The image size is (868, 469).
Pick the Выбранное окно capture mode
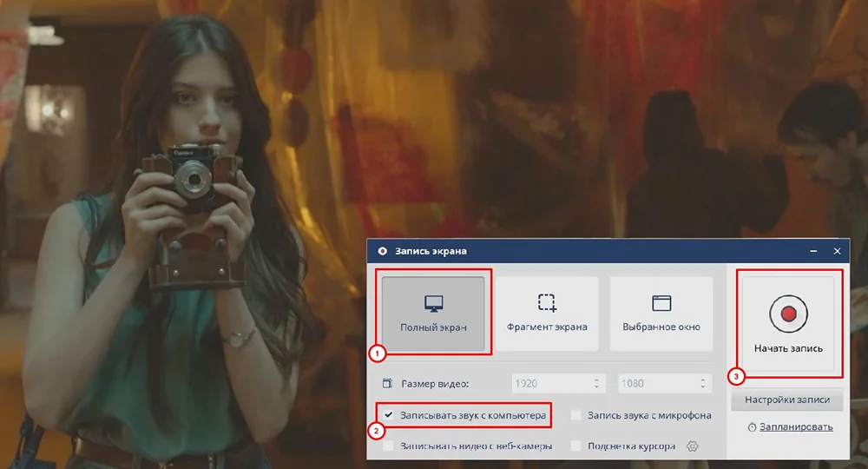coord(661,314)
